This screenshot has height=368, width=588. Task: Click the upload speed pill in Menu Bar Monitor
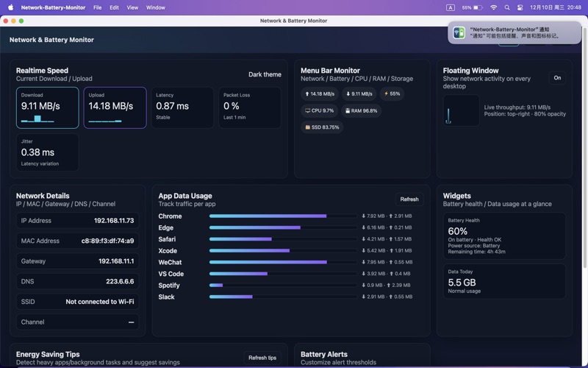tap(319, 94)
